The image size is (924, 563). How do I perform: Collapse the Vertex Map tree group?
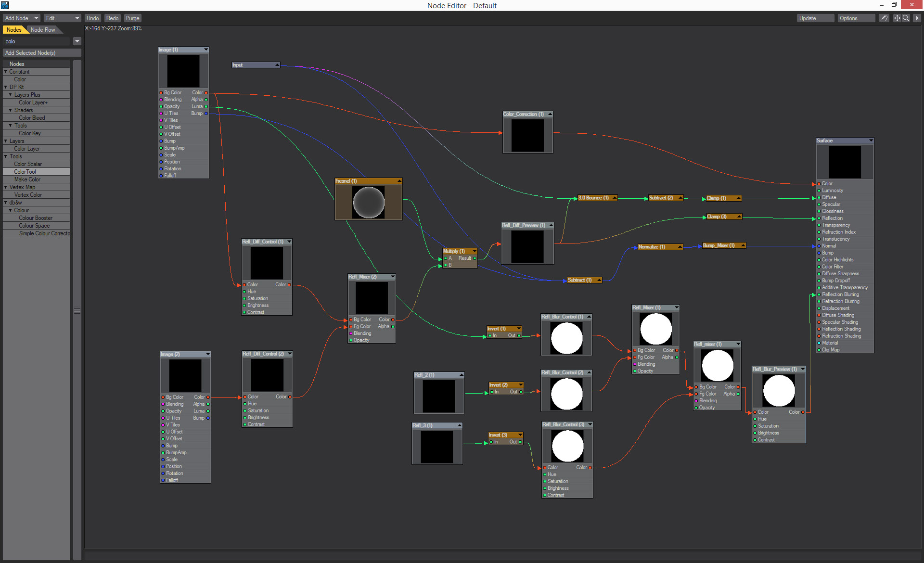(x=6, y=187)
